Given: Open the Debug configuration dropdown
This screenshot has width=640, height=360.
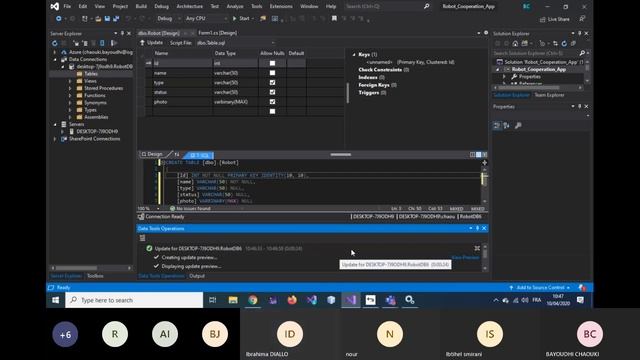Looking at the screenshot, I should [168, 19].
